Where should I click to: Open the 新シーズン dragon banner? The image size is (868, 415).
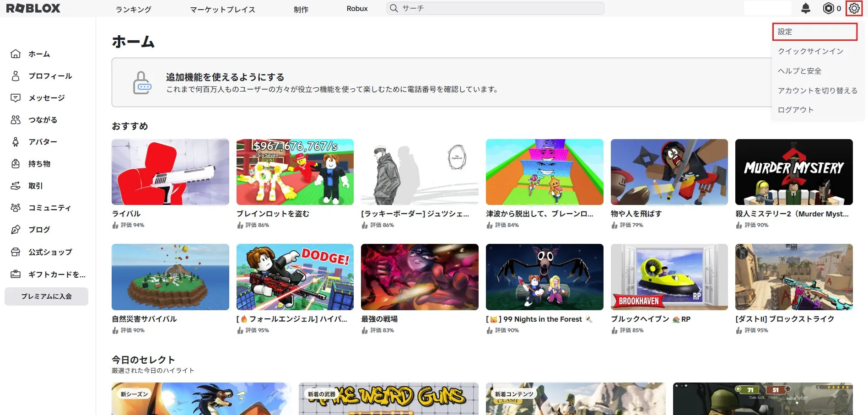(201, 399)
